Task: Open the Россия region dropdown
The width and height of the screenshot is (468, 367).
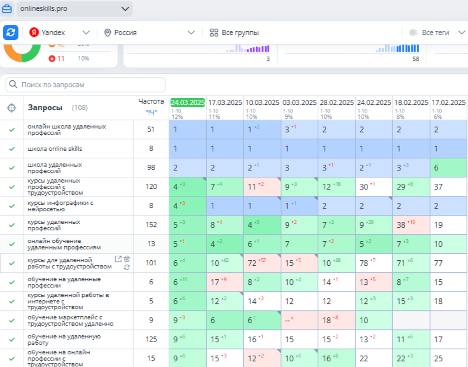Action: coord(191,32)
